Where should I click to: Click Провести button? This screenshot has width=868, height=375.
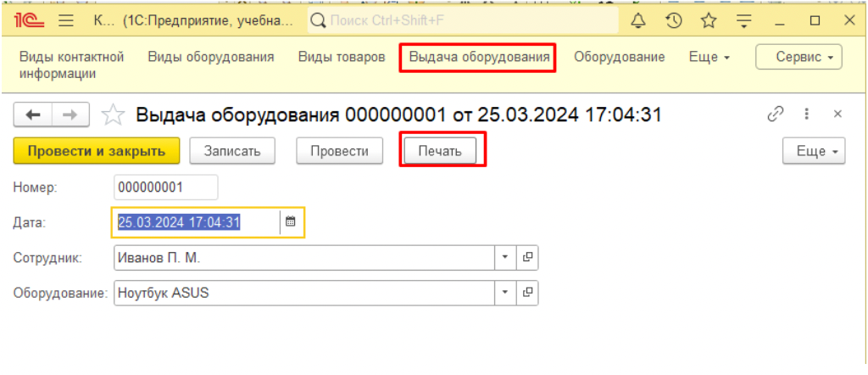tap(339, 151)
